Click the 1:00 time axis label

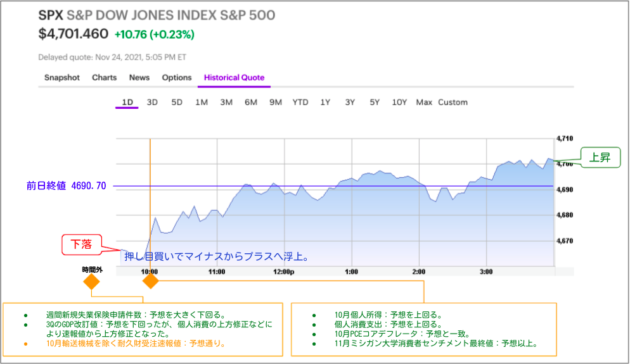352,272
